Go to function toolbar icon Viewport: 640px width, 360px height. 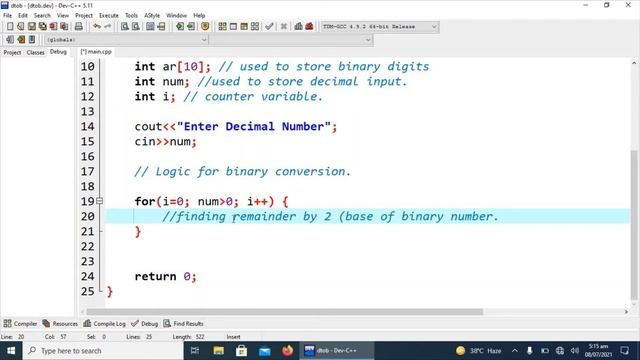[150, 27]
